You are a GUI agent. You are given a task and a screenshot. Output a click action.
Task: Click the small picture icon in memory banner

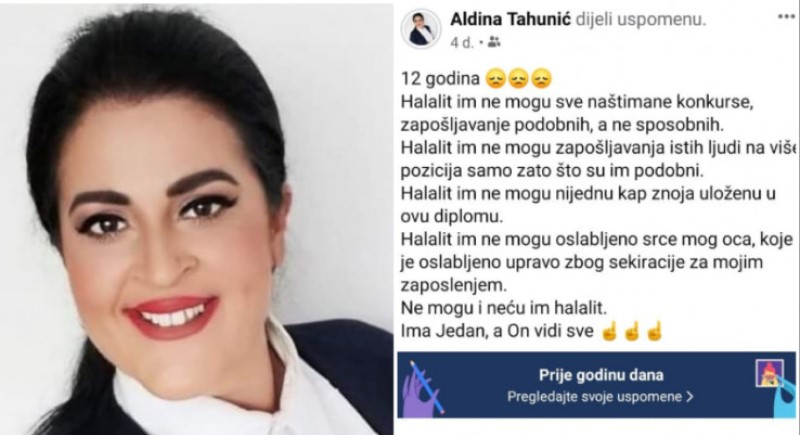coord(769,372)
